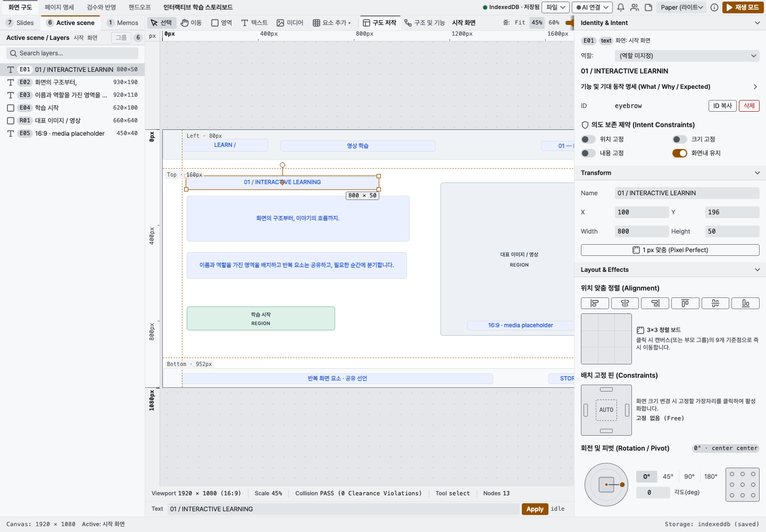766x532 pixels.
Task: Expand 기능 및 기대 동작 명세 row
Action: pyautogui.click(x=670, y=87)
